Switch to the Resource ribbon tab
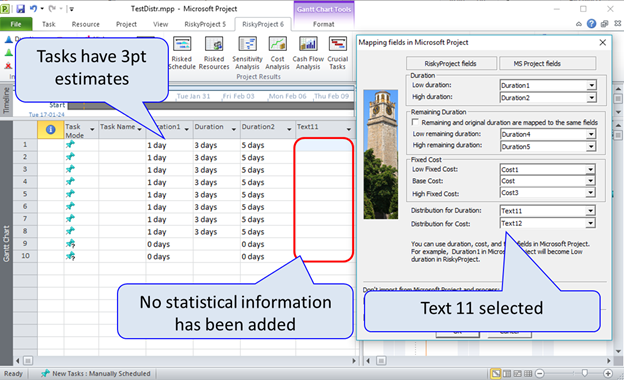 coord(86,24)
